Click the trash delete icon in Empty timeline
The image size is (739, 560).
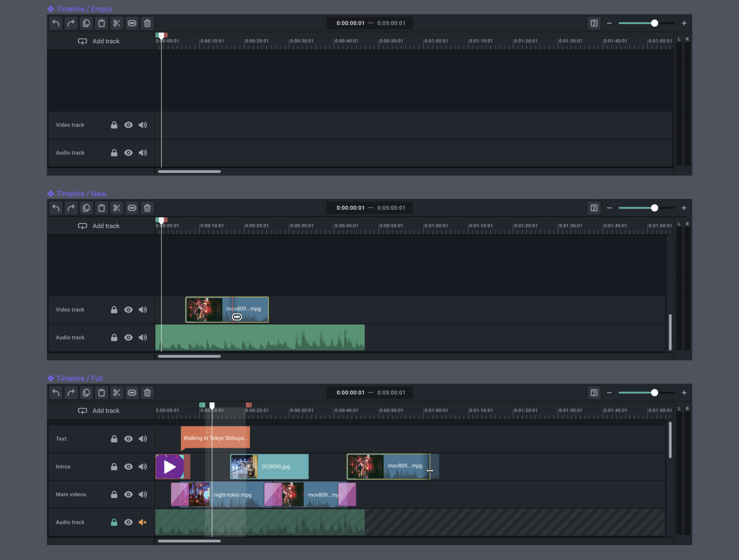[147, 23]
